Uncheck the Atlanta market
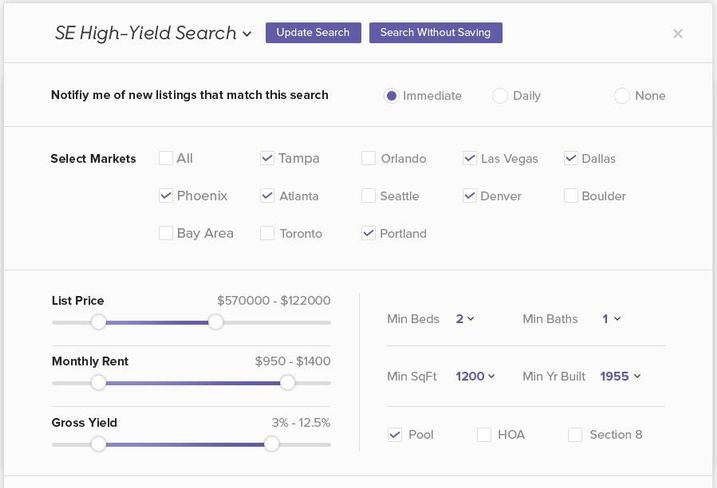 point(267,196)
